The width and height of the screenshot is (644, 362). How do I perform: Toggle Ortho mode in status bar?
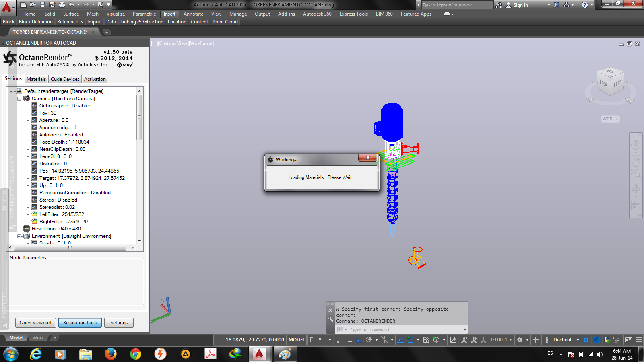coord(359,340)
